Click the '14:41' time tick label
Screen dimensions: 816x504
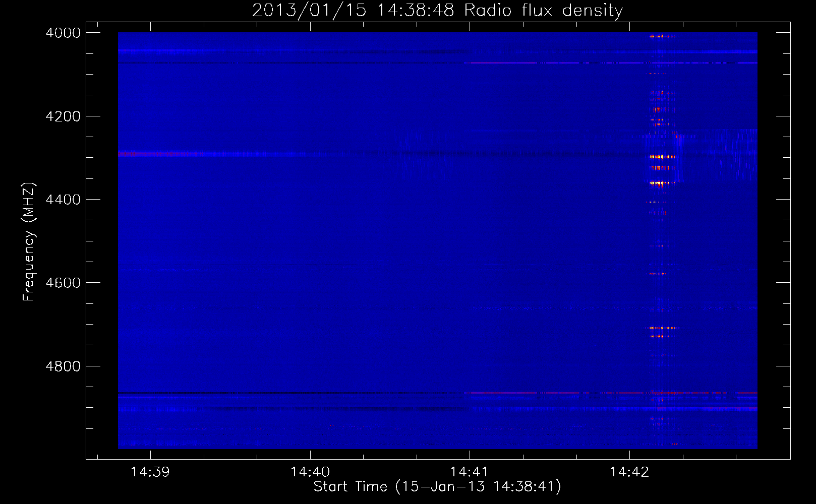470,472
